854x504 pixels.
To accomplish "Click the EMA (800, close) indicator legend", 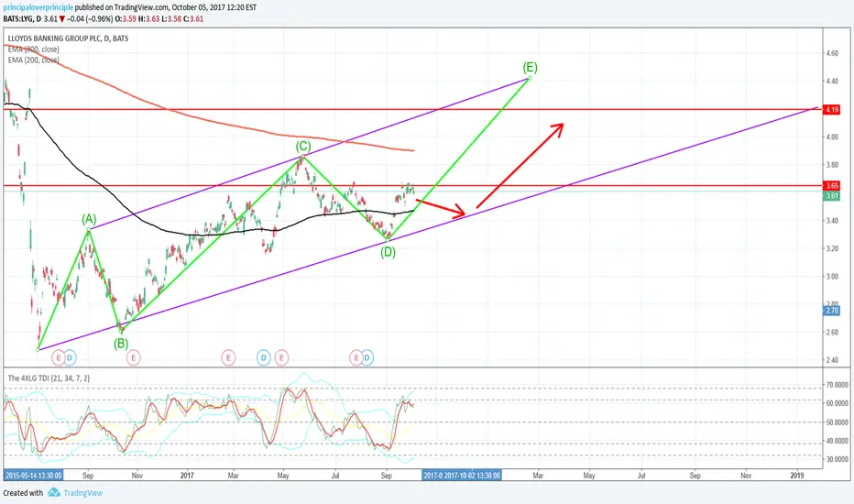I will click(33, 49).
